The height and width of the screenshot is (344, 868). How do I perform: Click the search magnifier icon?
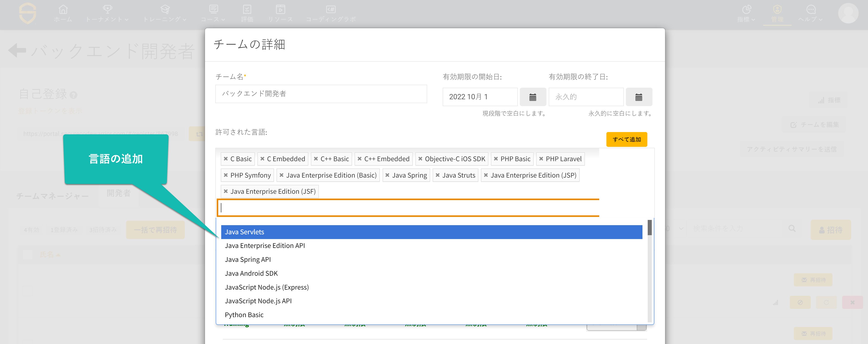click(x=792, y=228)
